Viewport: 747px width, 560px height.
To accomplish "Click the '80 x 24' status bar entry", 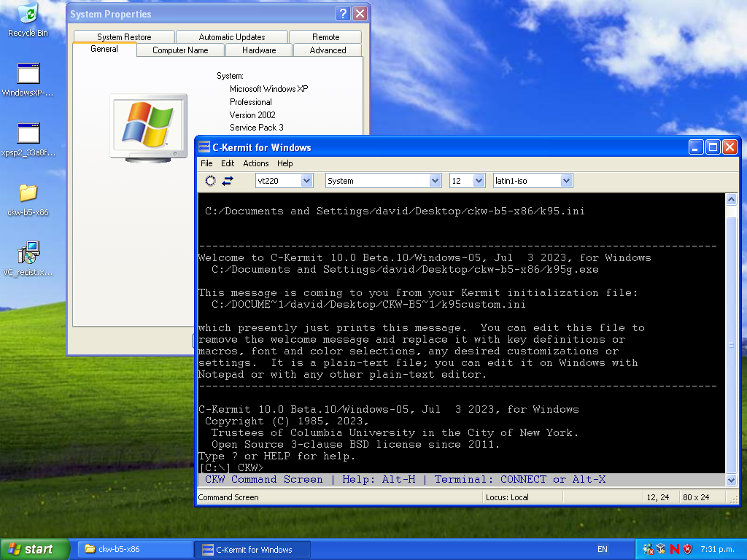I will click(696, 497).
